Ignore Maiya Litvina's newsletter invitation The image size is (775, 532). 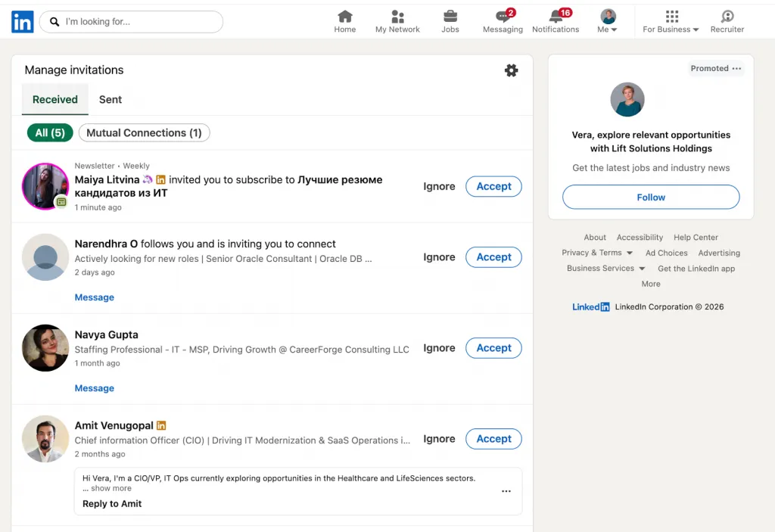439,186
